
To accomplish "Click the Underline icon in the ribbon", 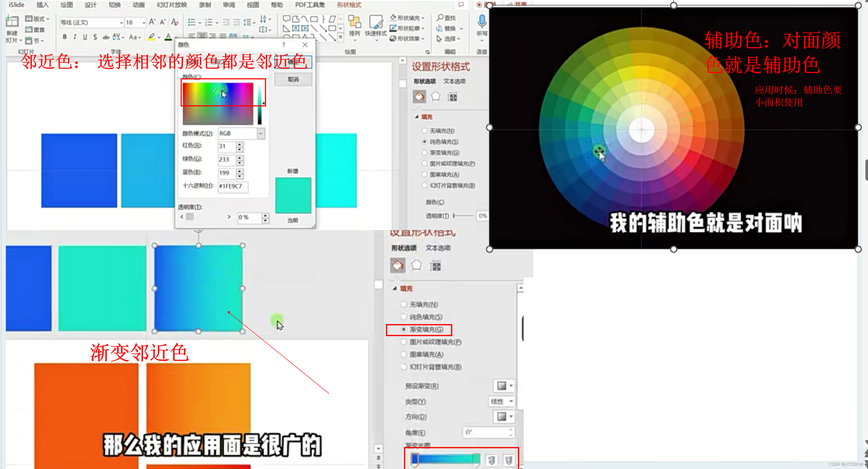I will click(85, 37).
